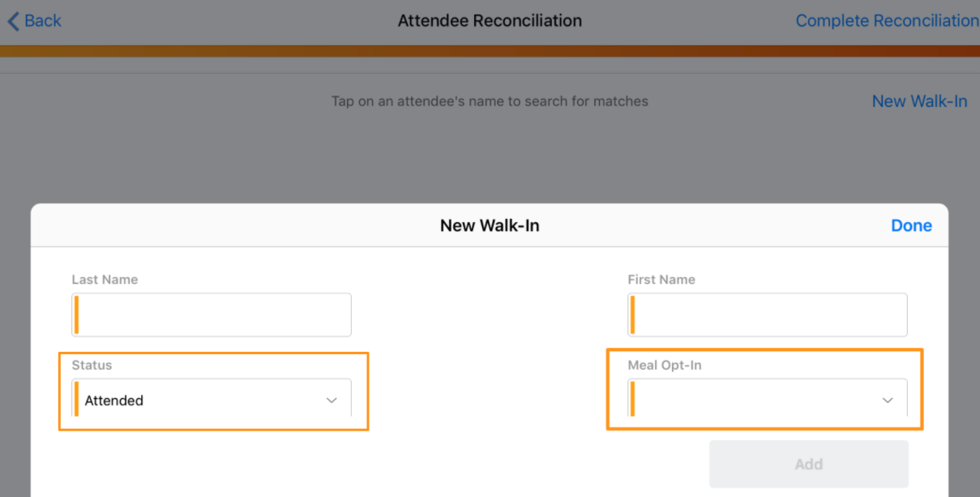Viewport: 980px width, 497px height.
Task: Click the Status field label
Action: tap(92, 365)
